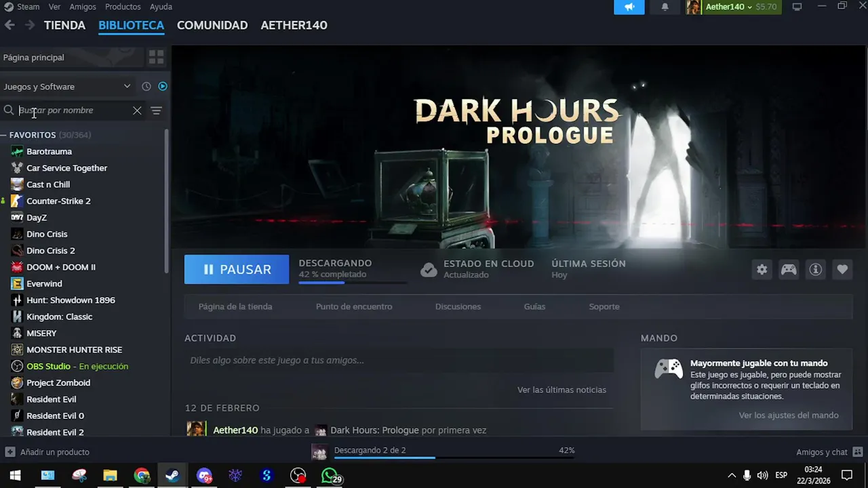
Task: Select DayZ in the list
Action: coord(37,218)
